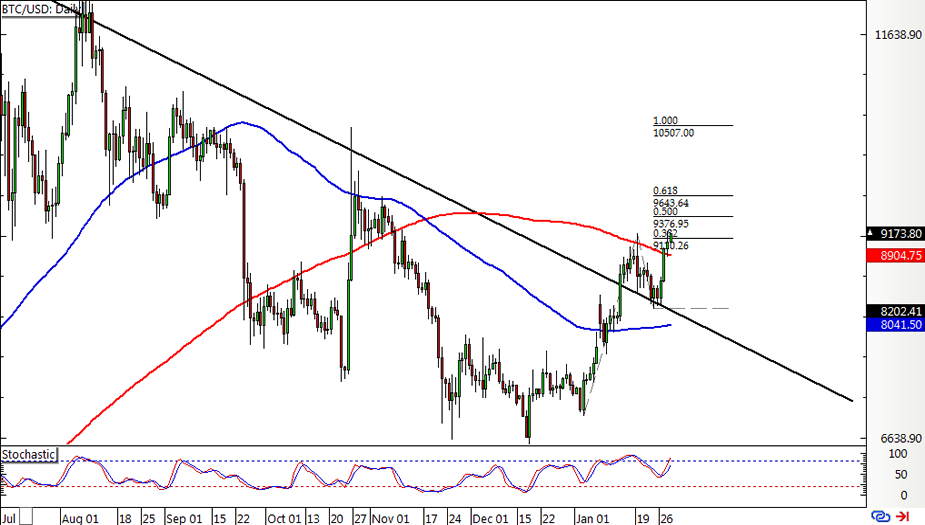Screen dimensions: 925x525
Task: Click the Nov 01 date on time axis
Action: point(391,519)
